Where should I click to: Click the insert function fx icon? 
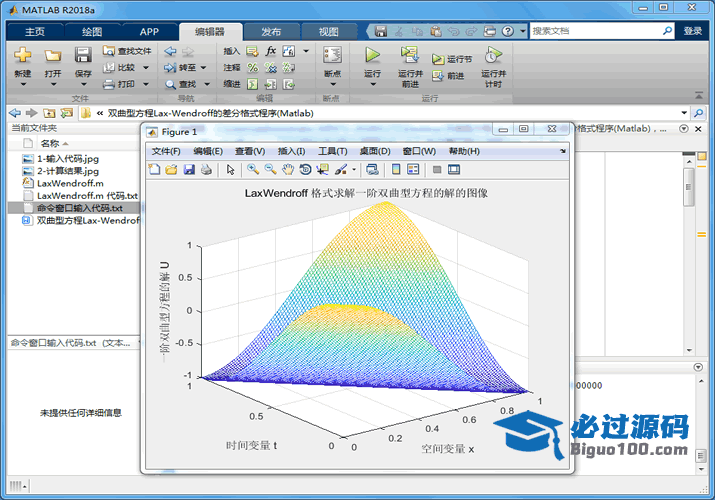point(270,51)
